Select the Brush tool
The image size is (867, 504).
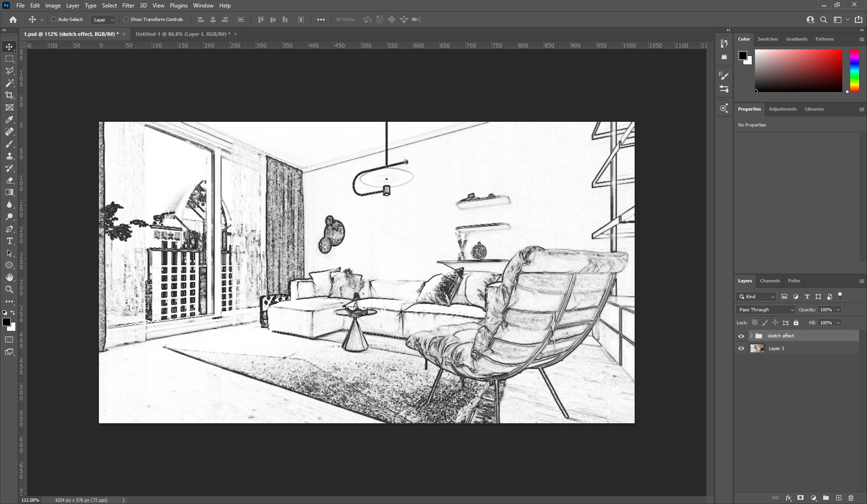coord(9,144)
